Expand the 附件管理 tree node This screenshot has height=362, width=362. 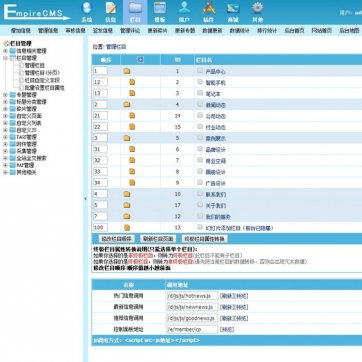(5, 144)
